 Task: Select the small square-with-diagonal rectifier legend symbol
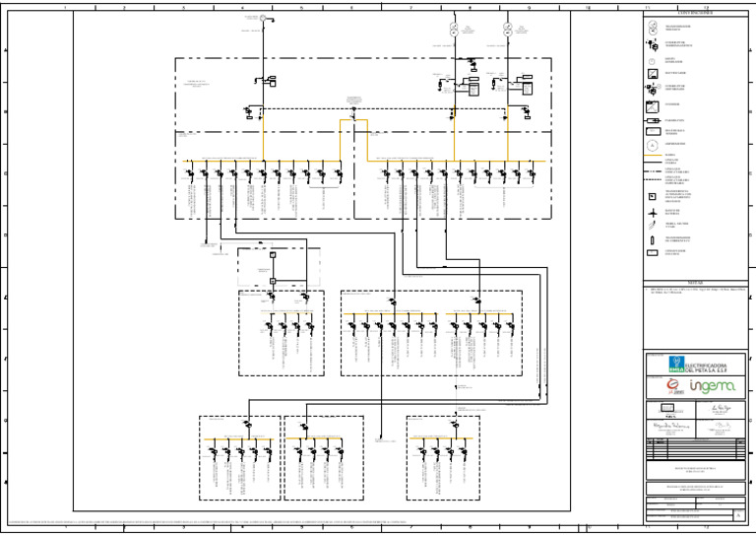(653, 73)
